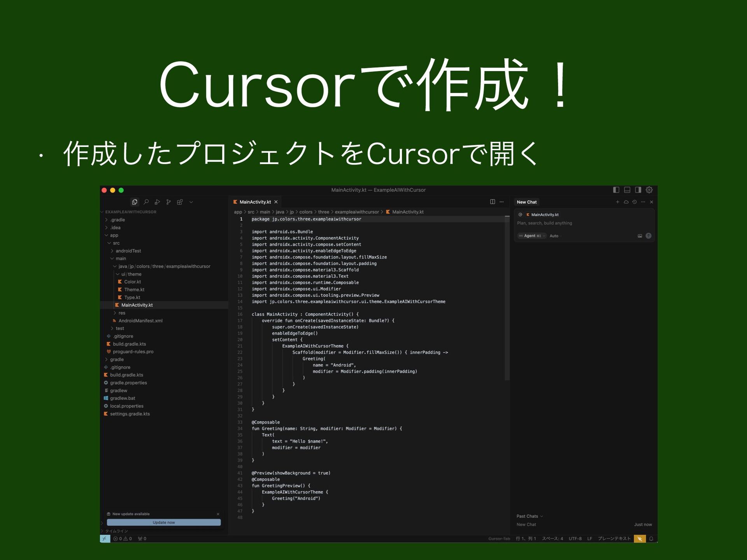
Task: Open the Search view icon
Action: pyautogui.click(x=146, y=202)
